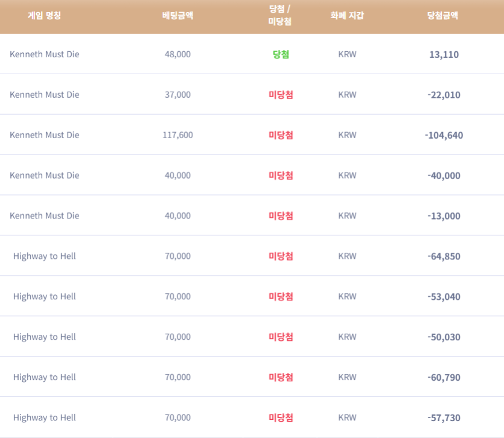504x438 pixels.
Task: Select the -53,040 result amount
Action: [x=444, y=297]
